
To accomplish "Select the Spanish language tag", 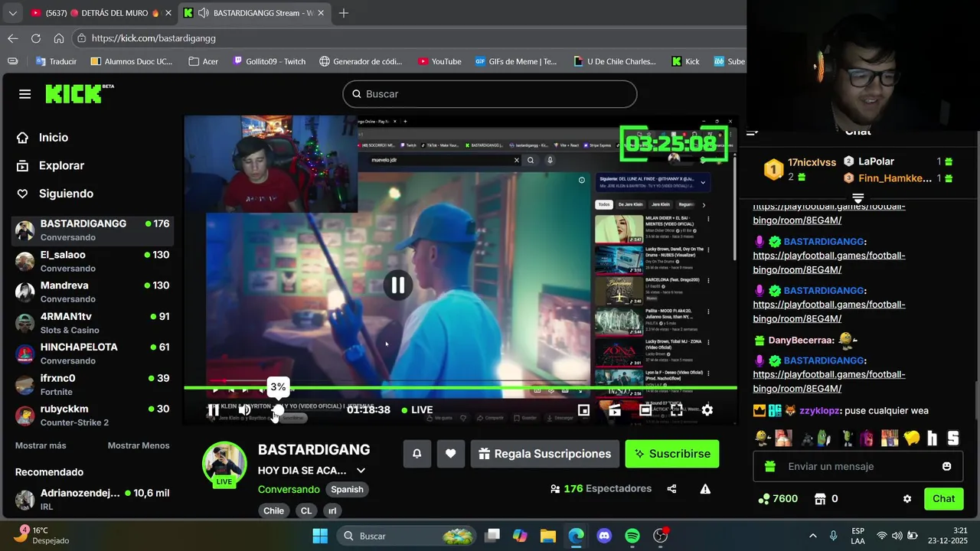I will point(347,489).
